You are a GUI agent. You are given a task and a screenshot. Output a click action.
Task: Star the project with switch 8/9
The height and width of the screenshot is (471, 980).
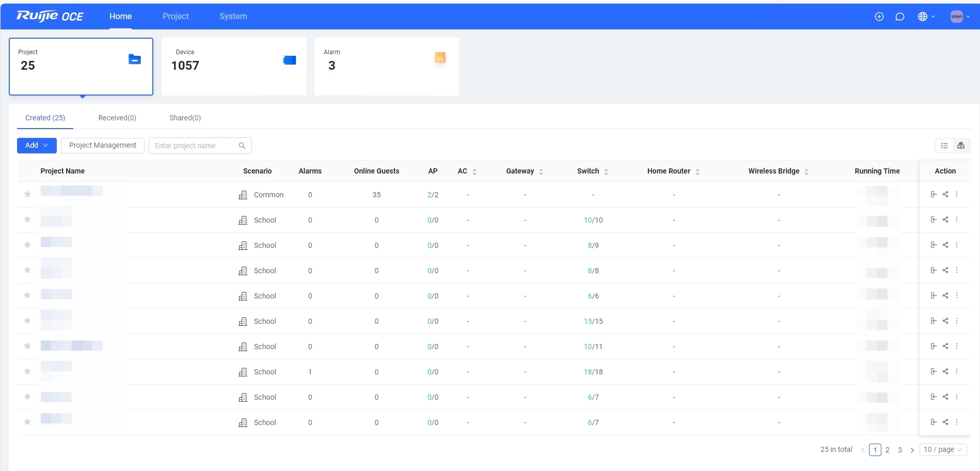pos(27,245)
